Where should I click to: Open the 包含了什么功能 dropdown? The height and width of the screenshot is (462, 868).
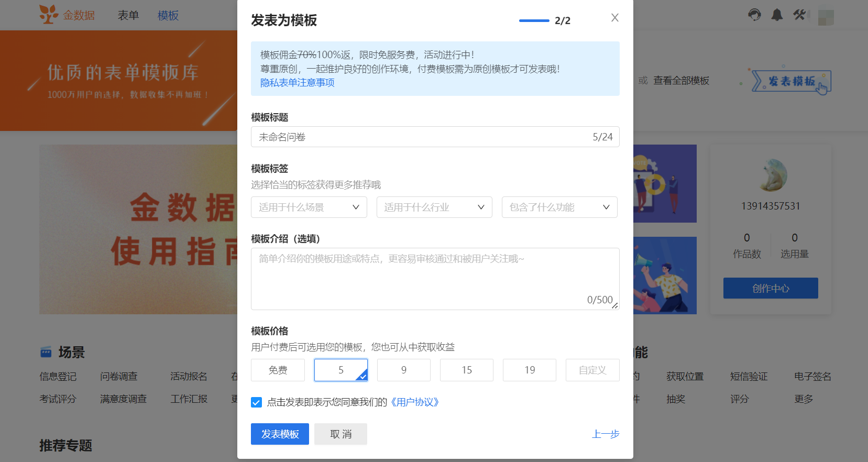point(559,207)
